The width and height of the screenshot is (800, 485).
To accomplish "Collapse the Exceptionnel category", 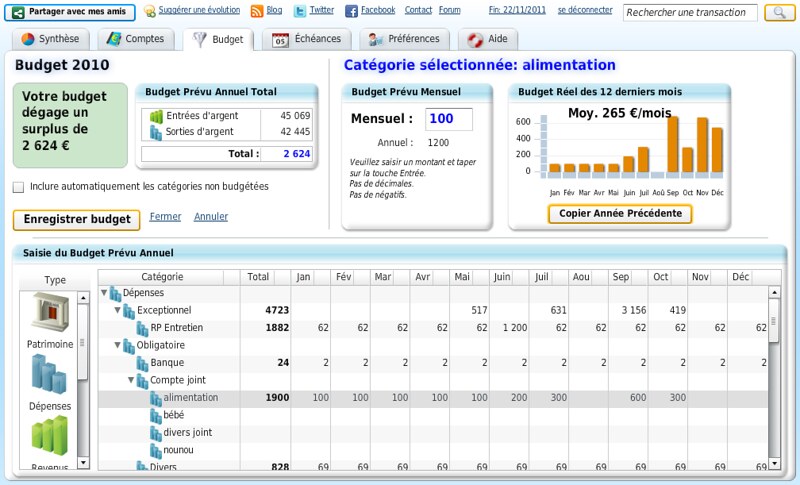I will point(117,310).
